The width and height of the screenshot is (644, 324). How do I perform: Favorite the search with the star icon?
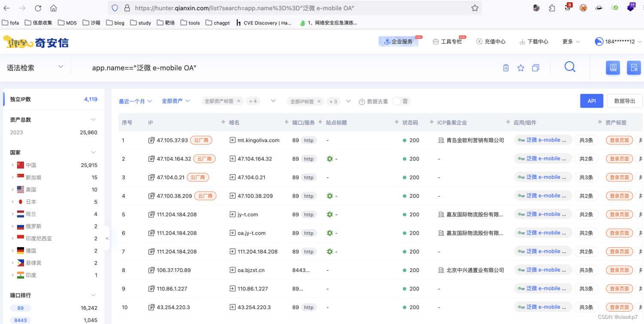point(521,68)
